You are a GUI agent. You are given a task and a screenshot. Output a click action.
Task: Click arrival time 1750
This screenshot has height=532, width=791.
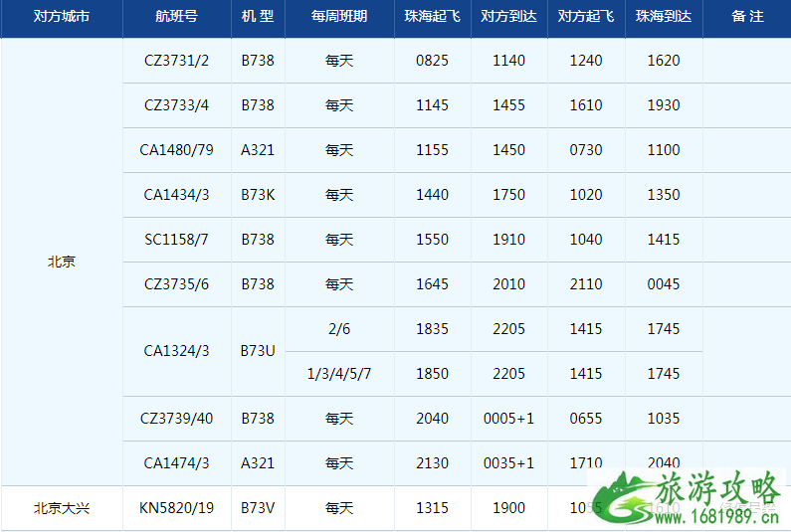509,195
